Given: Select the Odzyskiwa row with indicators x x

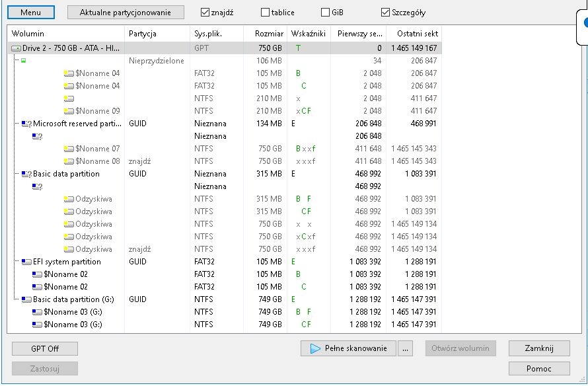Looking at the screenshot, I should pos(224,224).
